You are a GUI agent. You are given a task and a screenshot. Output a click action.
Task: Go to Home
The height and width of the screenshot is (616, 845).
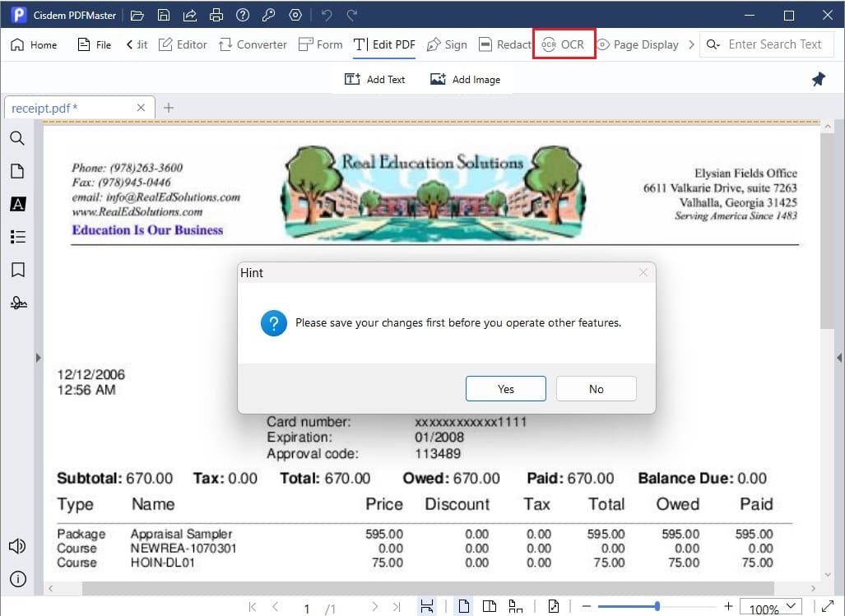coord(34,44)
